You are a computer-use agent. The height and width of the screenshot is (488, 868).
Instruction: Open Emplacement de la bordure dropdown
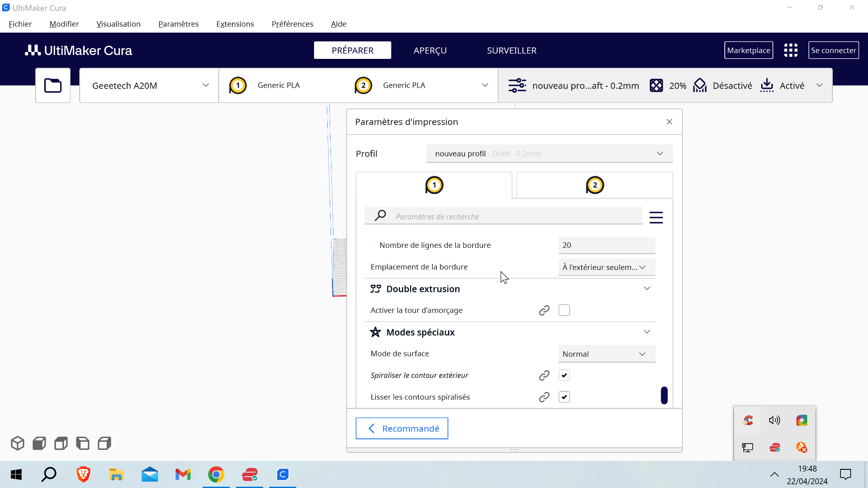pyautogui.click(x=606, y=267)
